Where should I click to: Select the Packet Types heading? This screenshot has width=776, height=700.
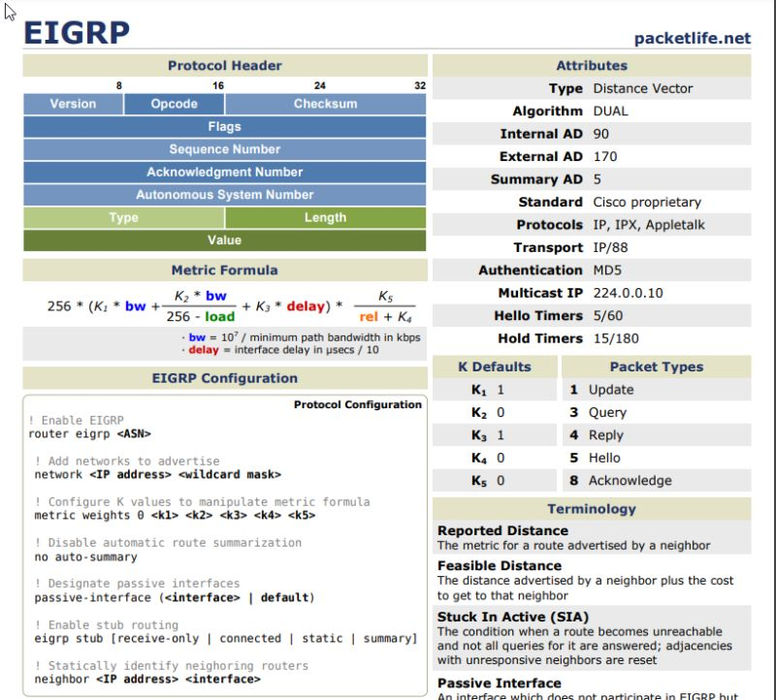point(657,366)
